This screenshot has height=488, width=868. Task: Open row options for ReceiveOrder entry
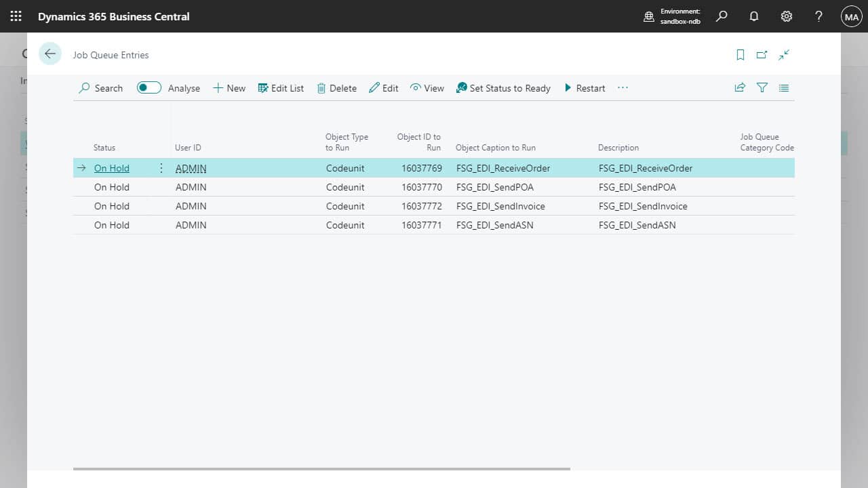161,168
